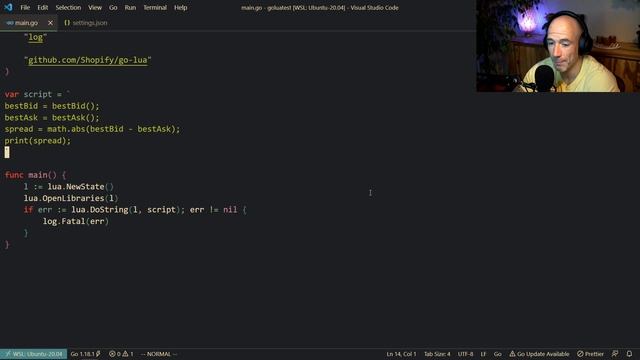Click the Prettier status item
Image resolution: width=640 pixels, height=360 pixels.
tap(590, 354)
